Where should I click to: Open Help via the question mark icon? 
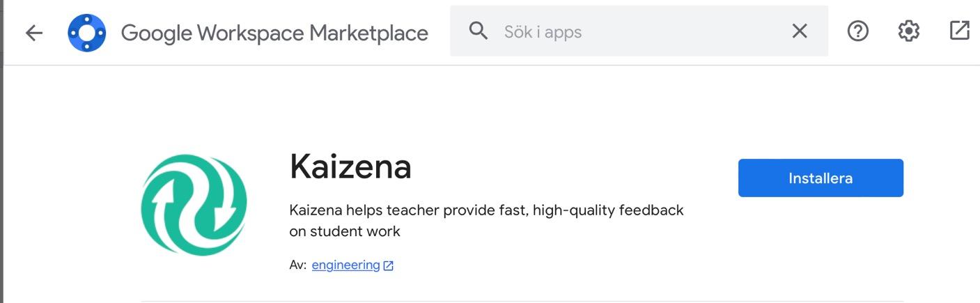pos(857,31)
